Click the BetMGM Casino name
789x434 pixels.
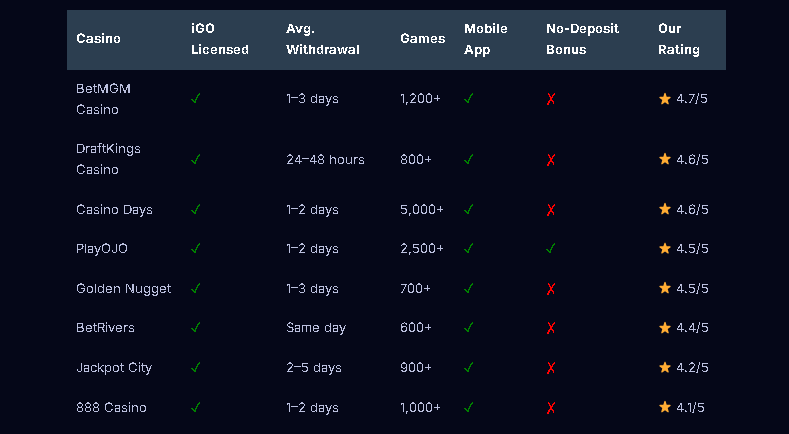tap(103, 99)
